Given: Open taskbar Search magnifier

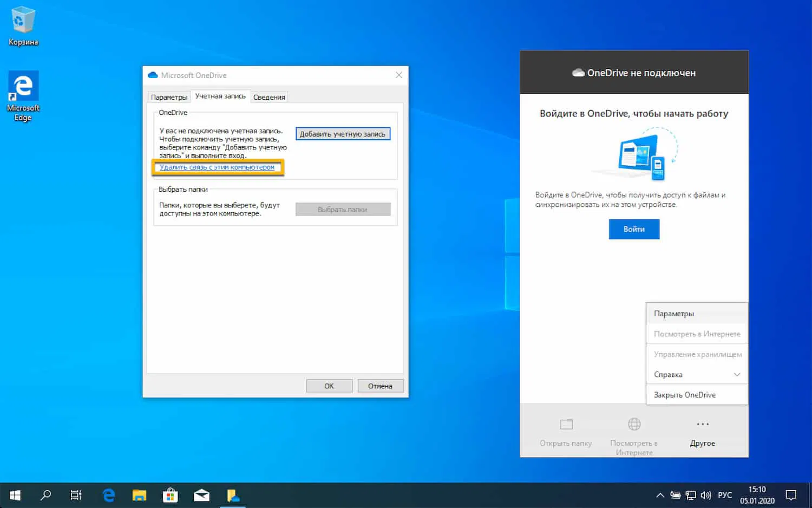Looking at the screenshot, I should 46,495.
